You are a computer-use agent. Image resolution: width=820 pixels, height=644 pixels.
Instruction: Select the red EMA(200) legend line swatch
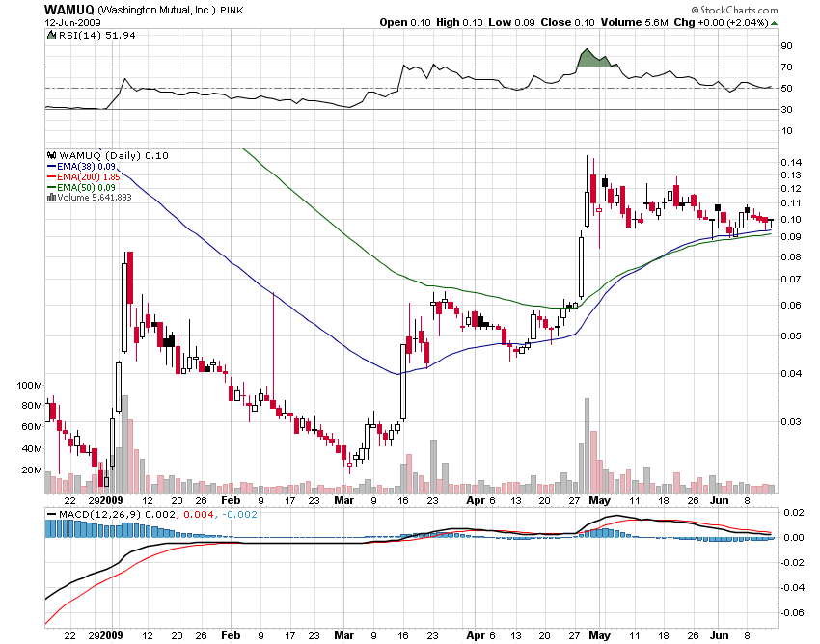51,176
